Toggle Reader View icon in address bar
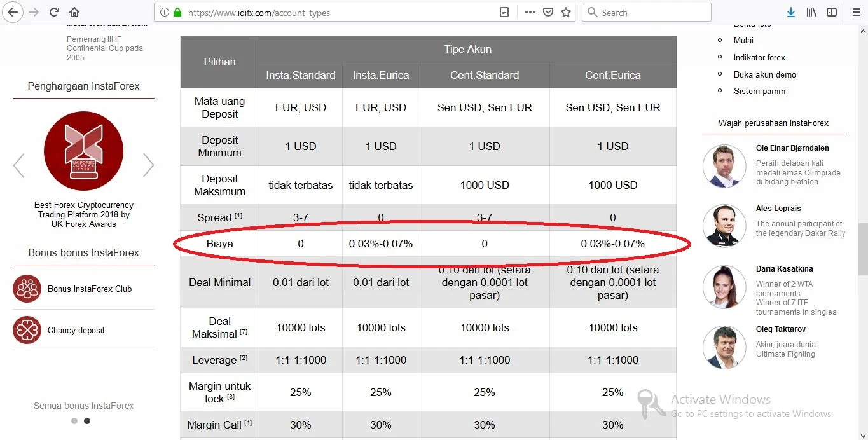This screenshot has width=868, height=440. (x=504, y=12)
